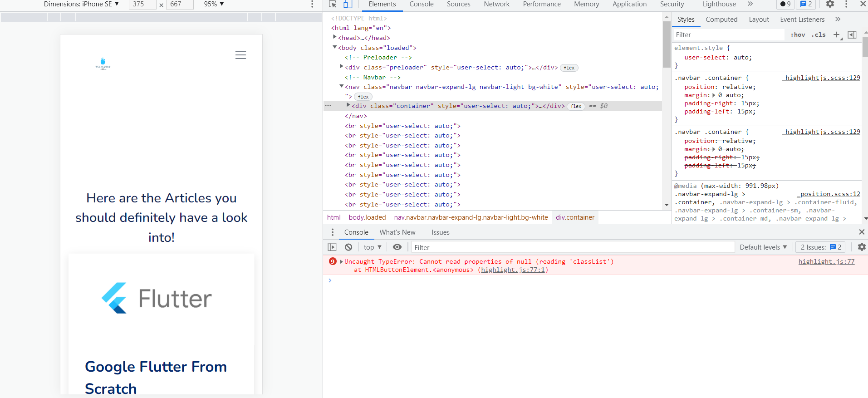
Task: Open _position.scss:12 source link
Action: (x=829, y=194)
